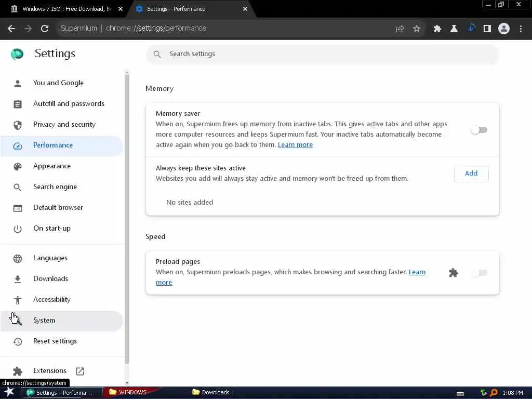Image resolution: width=532 pixels, height=399 pixels.
Task: Click the magnifier tray icon in taskbar
Action: point(494,393)
